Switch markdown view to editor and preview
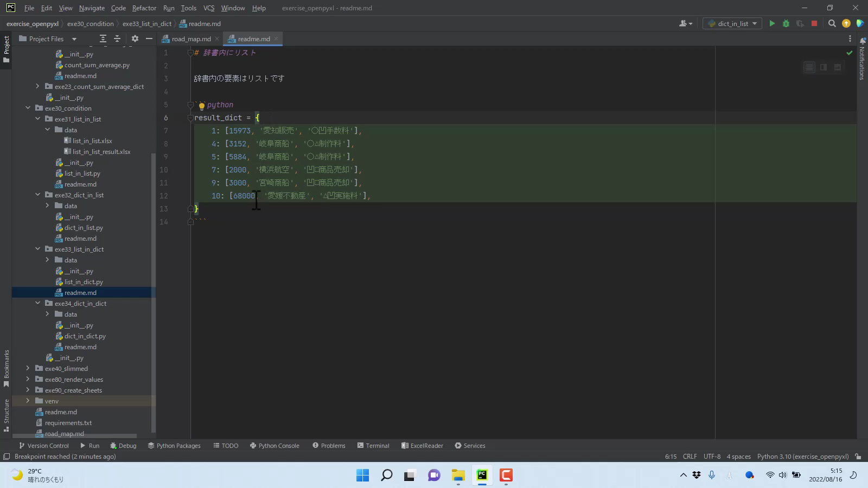Image resolution: width=868 pixels, height=488 pixels. (x=824, y=67)
